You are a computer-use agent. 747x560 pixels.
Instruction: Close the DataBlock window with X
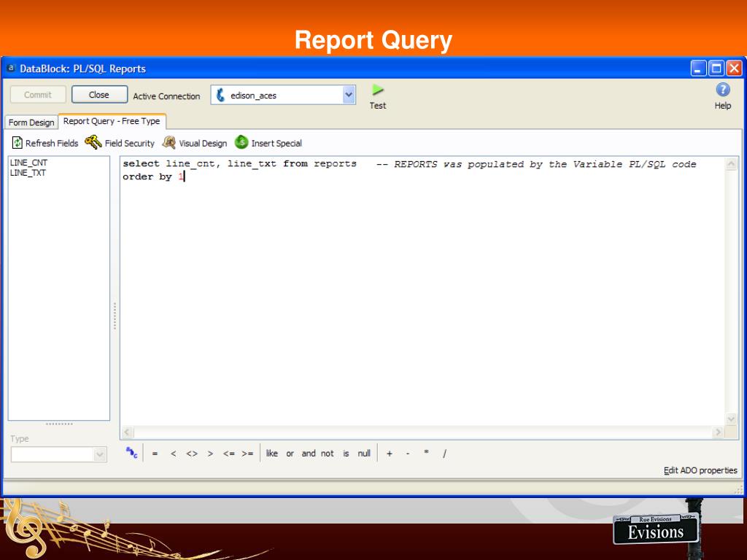pos(734,69)
